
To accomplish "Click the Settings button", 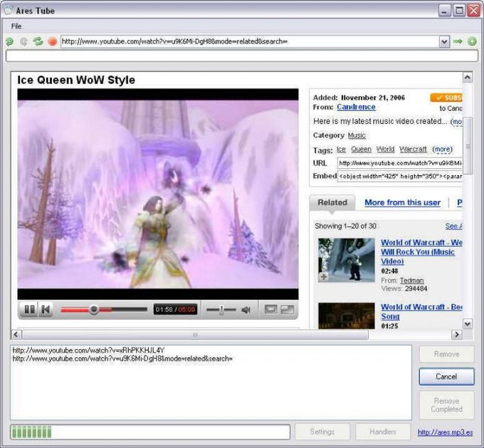I will (322, 432).
